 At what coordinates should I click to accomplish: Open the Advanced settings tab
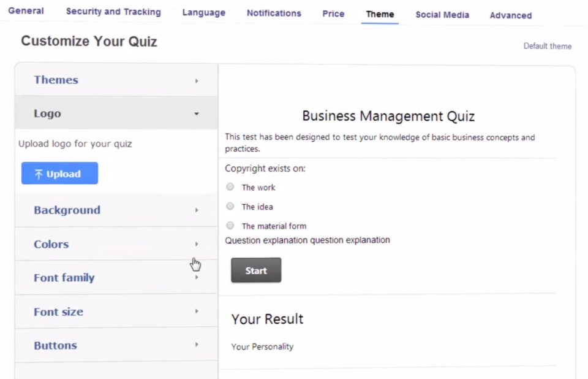(510, 15)
